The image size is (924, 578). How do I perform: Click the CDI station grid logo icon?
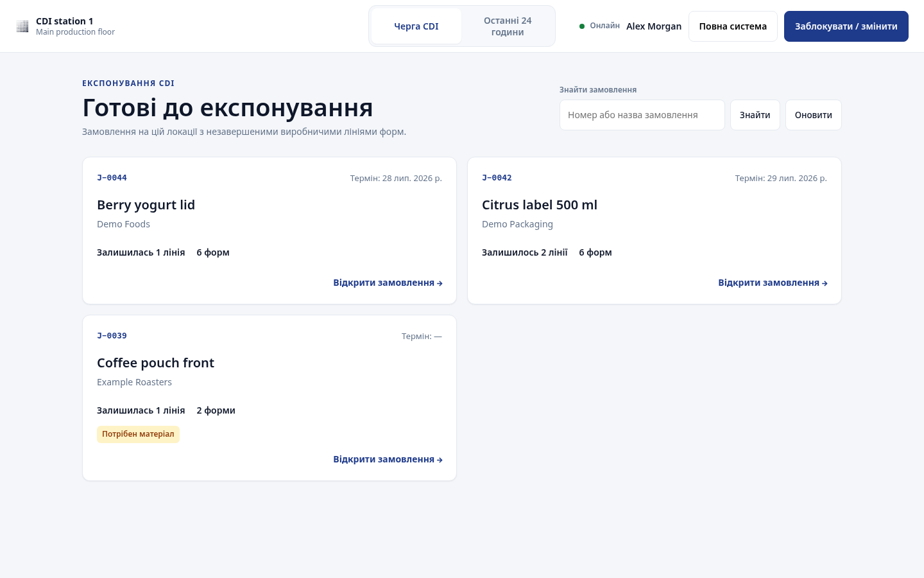(22, 26)
